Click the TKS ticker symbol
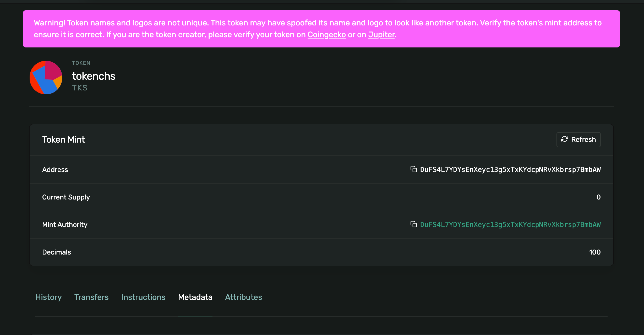This screenshot has height=335, width=644. pyautogui.click(x=80, y=88)
